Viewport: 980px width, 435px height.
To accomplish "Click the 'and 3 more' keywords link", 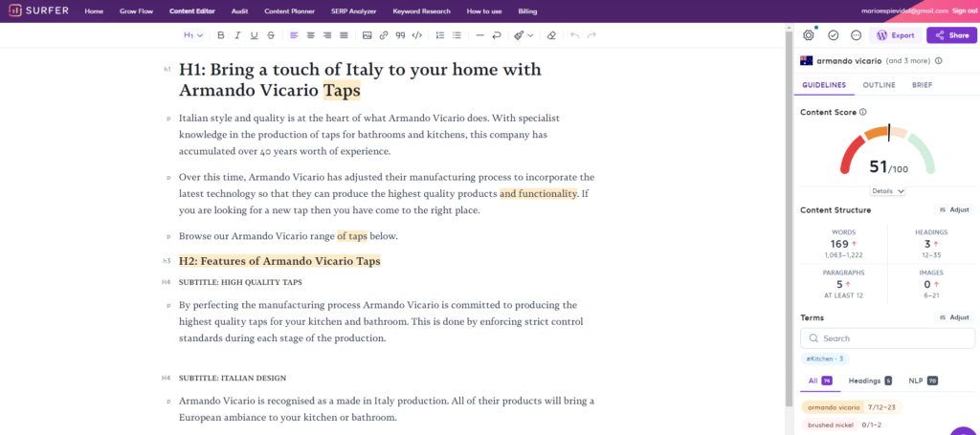I will tap(908, 61).
